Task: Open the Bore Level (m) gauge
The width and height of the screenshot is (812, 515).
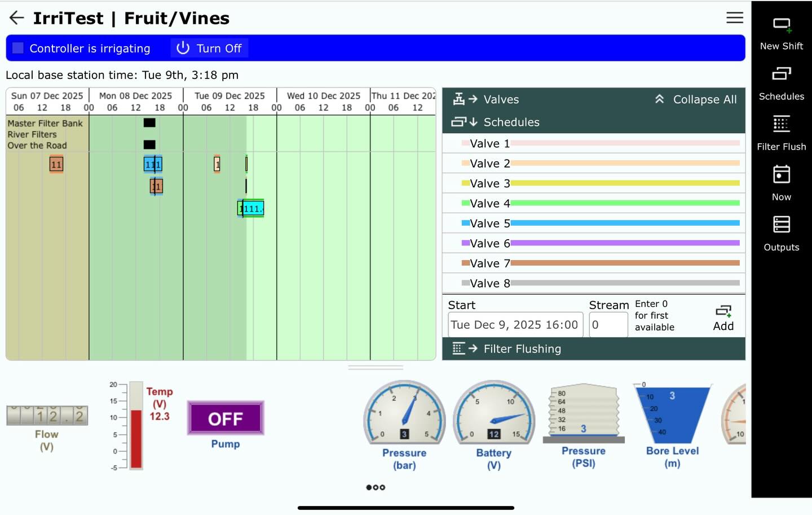Action: [x=673, y=426]
